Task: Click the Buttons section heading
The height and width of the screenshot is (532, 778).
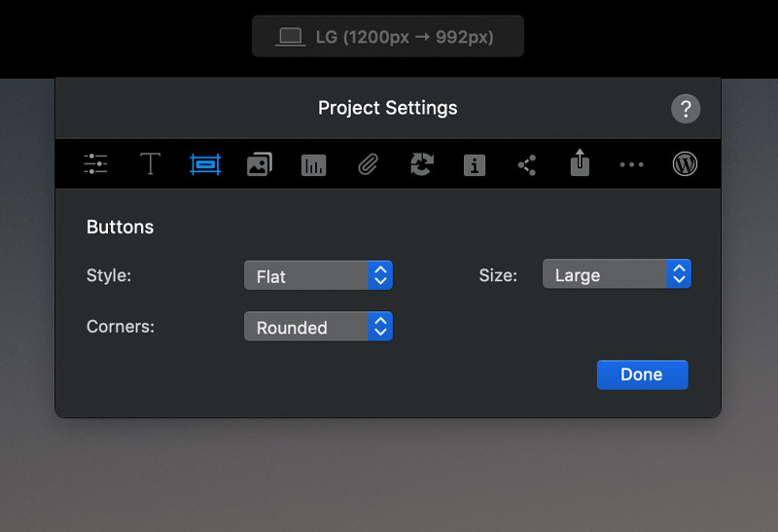Action: point(120,227)
